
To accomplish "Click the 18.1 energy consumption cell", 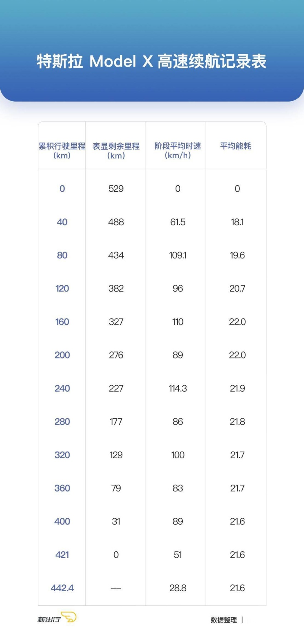I will click(237, 222).
